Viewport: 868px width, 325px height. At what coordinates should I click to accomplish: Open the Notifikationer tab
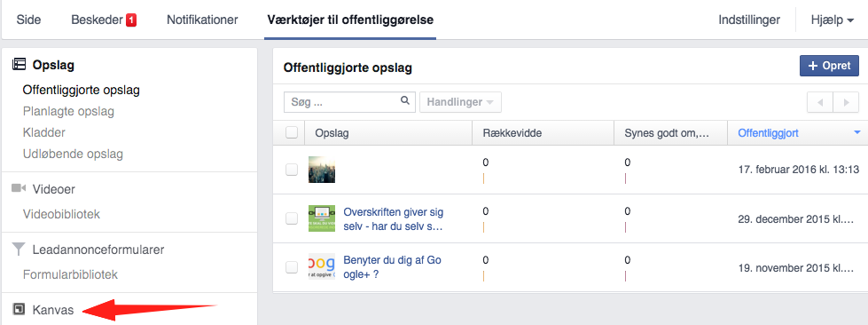tap(203, 20)
